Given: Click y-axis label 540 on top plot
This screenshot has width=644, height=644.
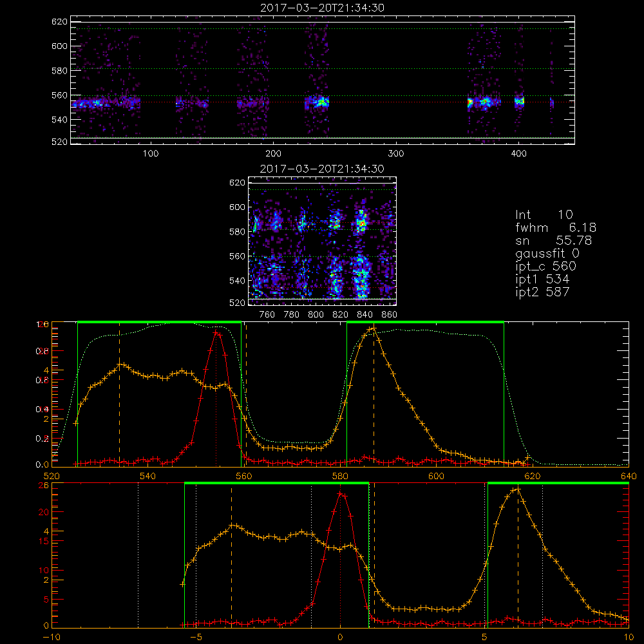Looking at the screenshot, I should [59, 120].
